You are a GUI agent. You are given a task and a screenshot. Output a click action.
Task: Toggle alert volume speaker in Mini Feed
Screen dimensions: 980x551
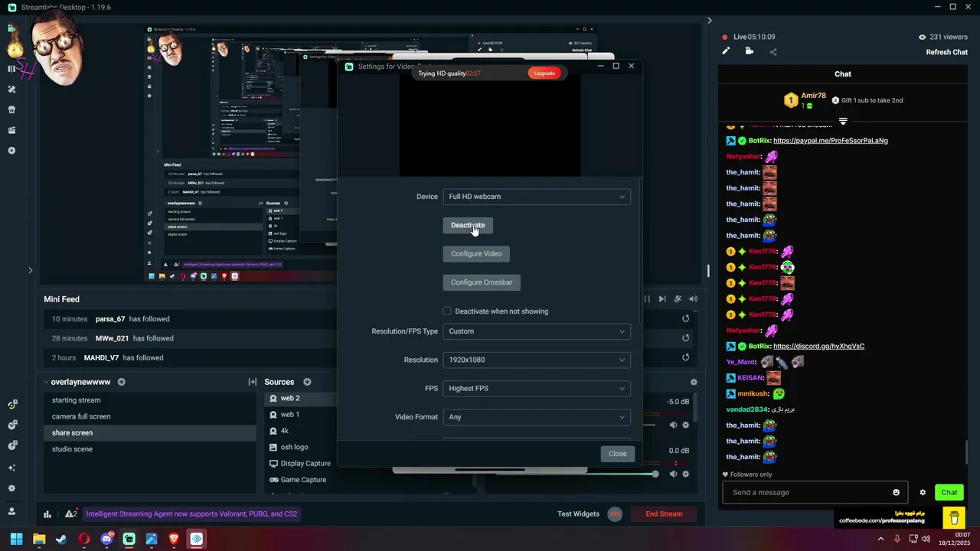tap(694, 299)
